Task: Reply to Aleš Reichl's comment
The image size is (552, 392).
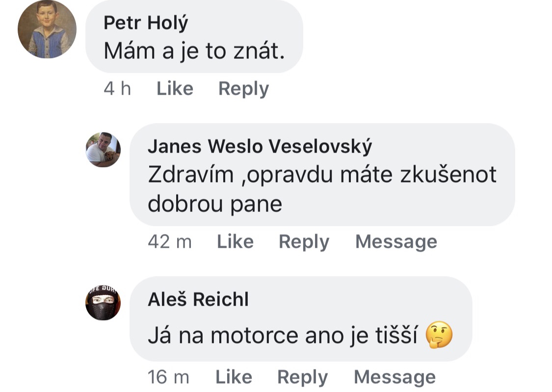Action: (x=302, y=377)
